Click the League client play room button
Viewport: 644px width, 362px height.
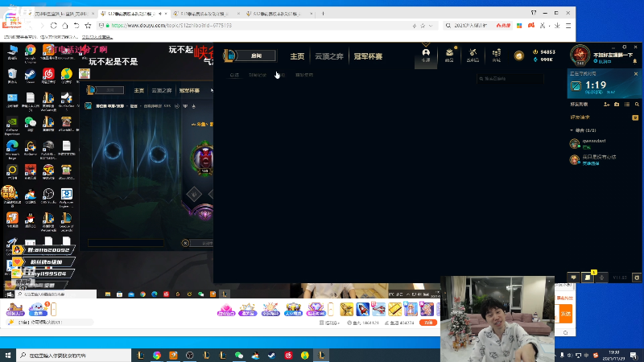pos(256,56)
